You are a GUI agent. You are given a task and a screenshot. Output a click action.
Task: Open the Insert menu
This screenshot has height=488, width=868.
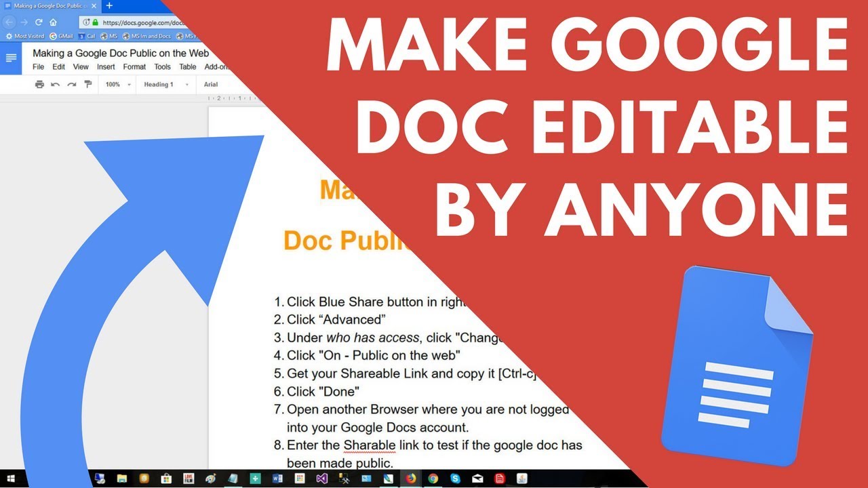click(x=106, y=67)
